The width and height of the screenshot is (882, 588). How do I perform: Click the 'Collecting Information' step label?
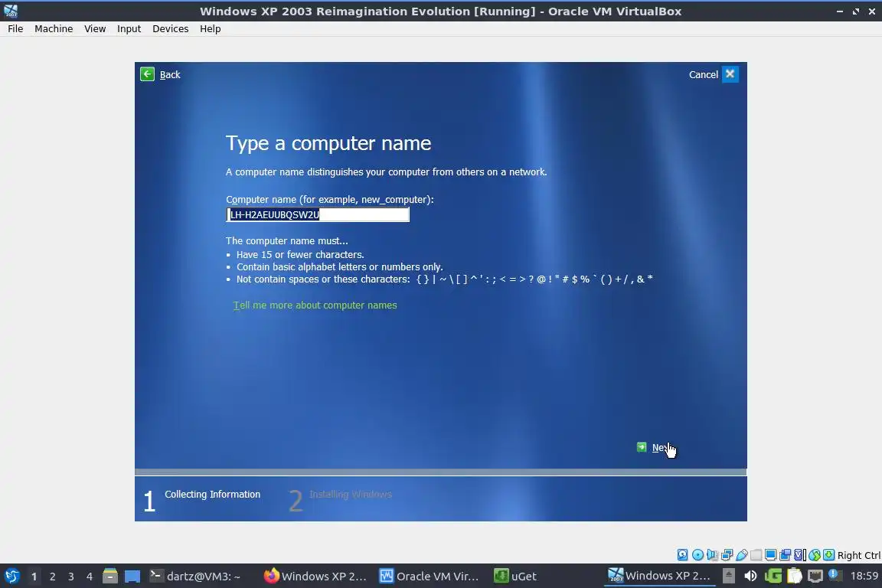213,494
